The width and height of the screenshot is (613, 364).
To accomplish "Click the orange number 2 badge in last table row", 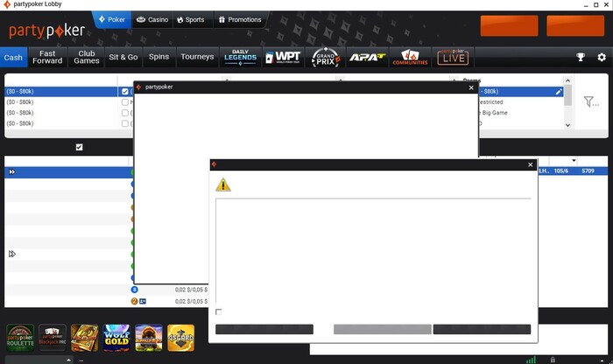I will point(134,302).
